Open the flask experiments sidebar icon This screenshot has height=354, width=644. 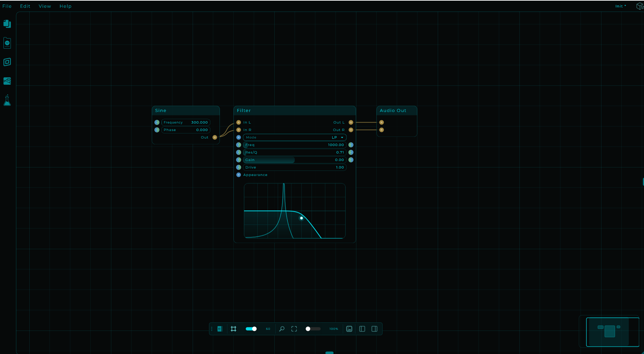click(x=7, y=100)
